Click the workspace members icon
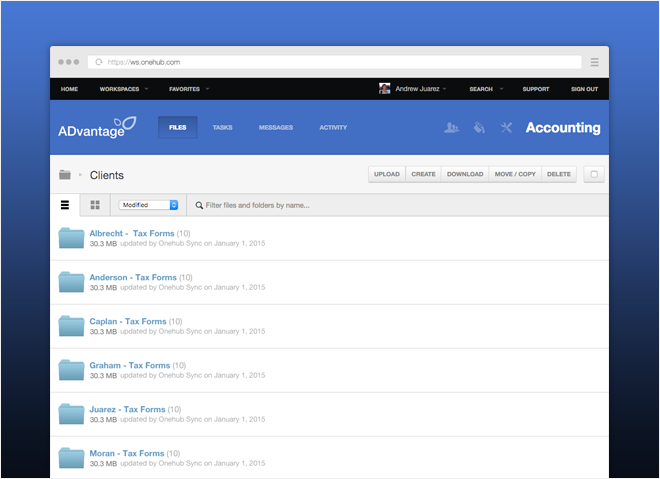 point(451,128)
